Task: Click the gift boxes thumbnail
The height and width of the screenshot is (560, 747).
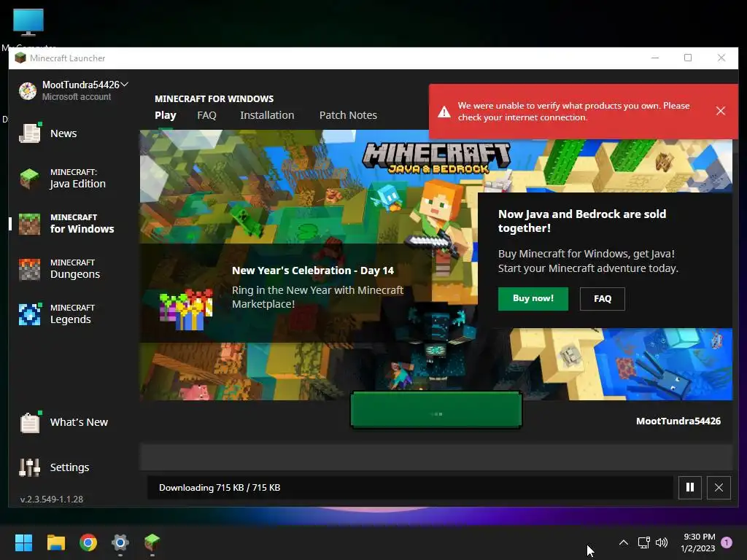Action: tap(186, 309)
